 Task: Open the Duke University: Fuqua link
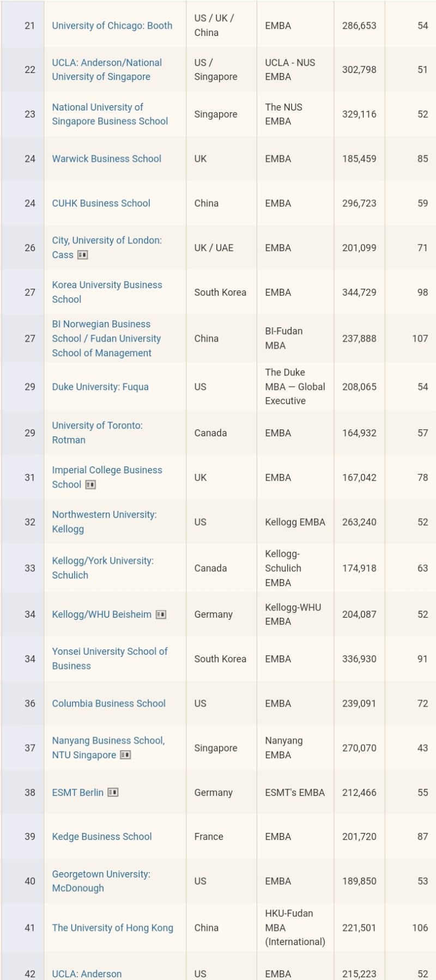(x=100, y=387)
